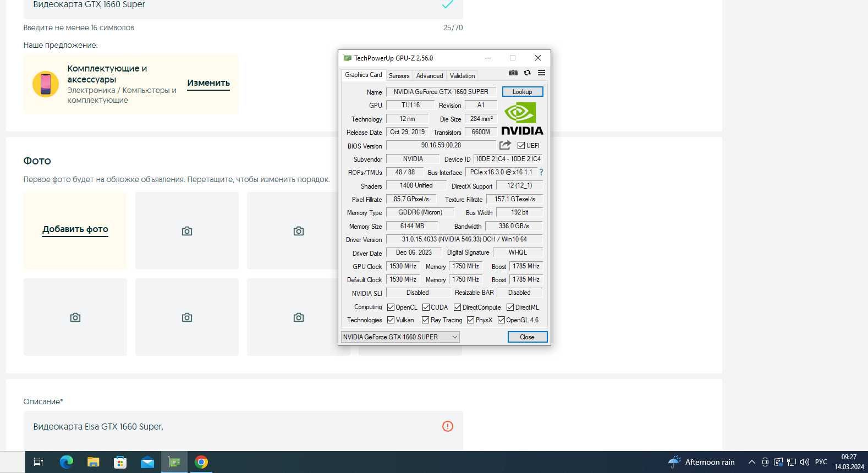Toggle the OpenGL 4.6 checkbox
The image size is (868, 473).
501,320
